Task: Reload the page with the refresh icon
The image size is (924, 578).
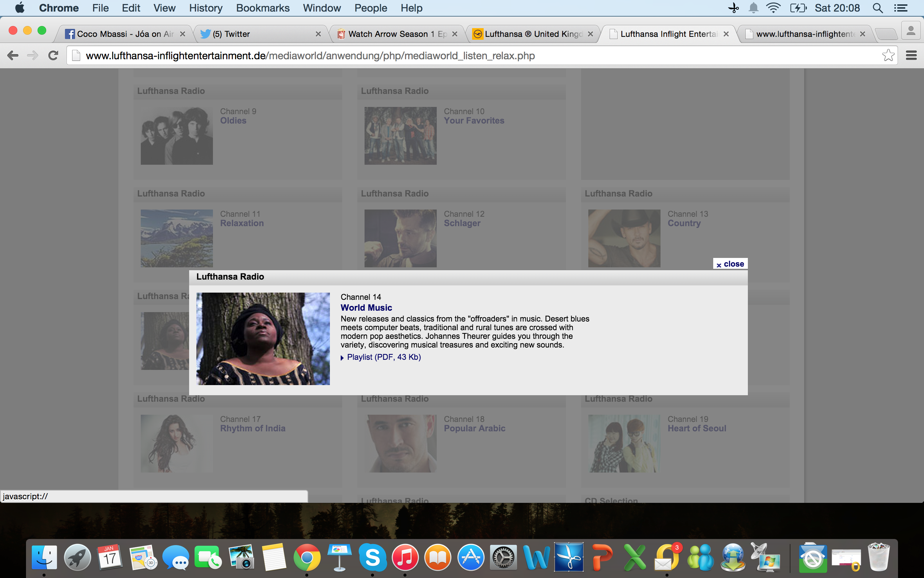Action: click(x=53, y=56)
